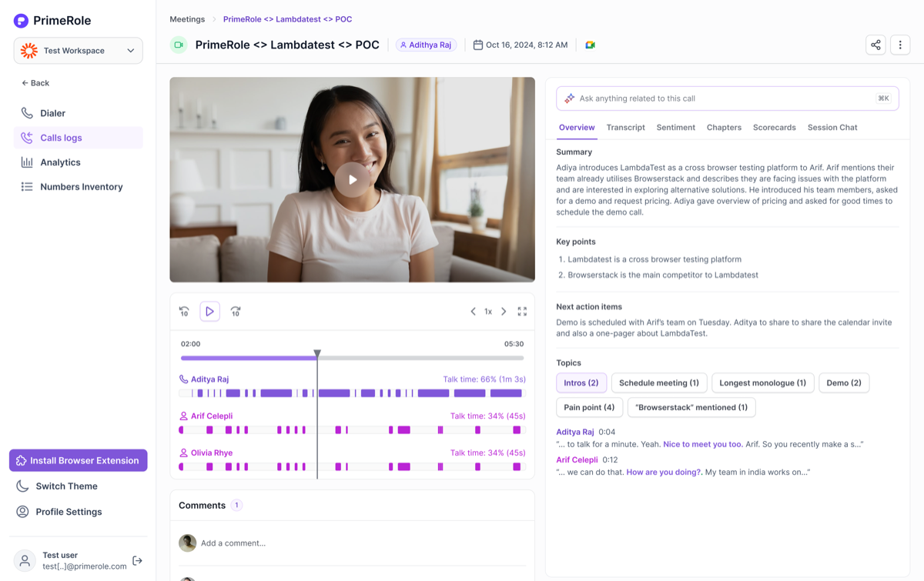Click the share icon button
The width and height of the screenshot is (924, 581).
[875, 45]
